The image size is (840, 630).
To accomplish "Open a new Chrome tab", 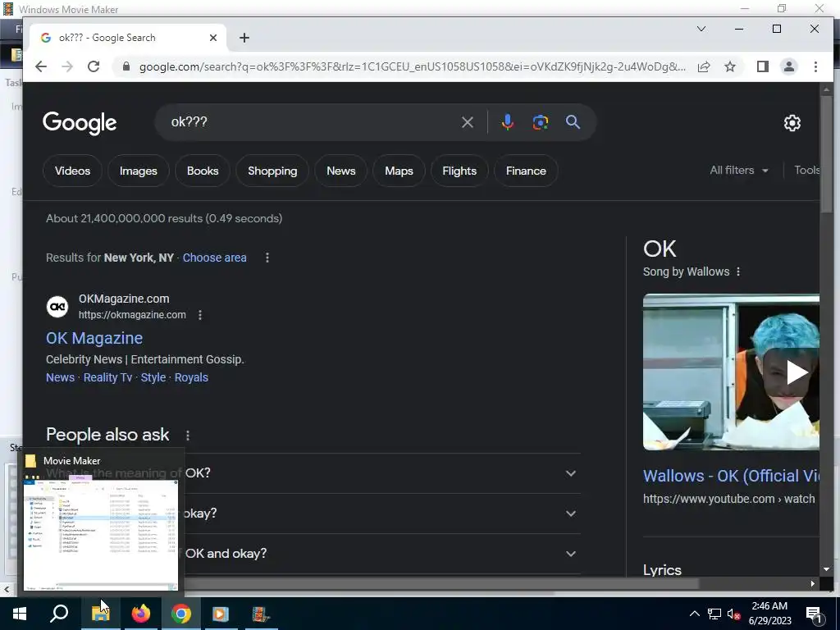I will tap(244, 38).
